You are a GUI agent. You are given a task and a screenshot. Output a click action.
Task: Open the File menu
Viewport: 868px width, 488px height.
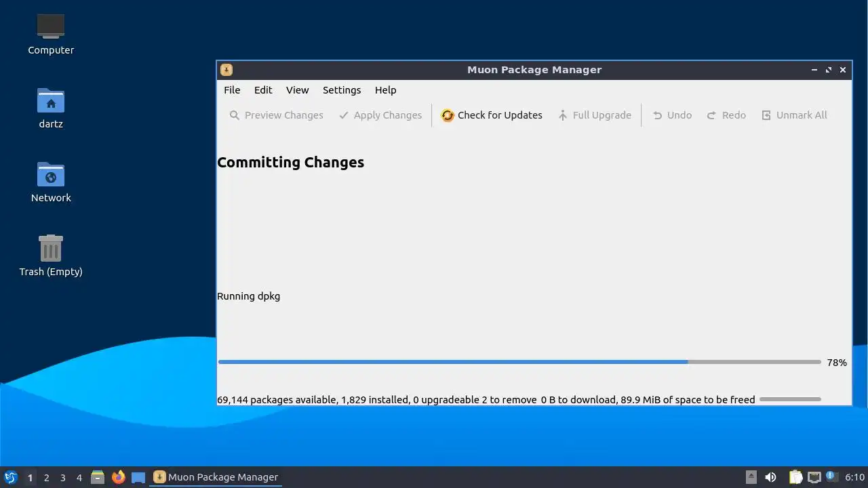point(232,90)
